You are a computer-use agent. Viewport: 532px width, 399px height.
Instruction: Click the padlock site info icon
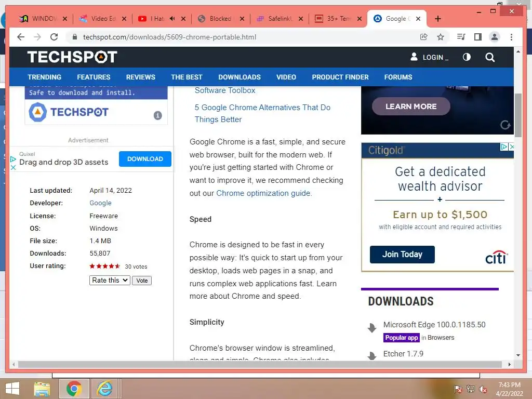75,37
